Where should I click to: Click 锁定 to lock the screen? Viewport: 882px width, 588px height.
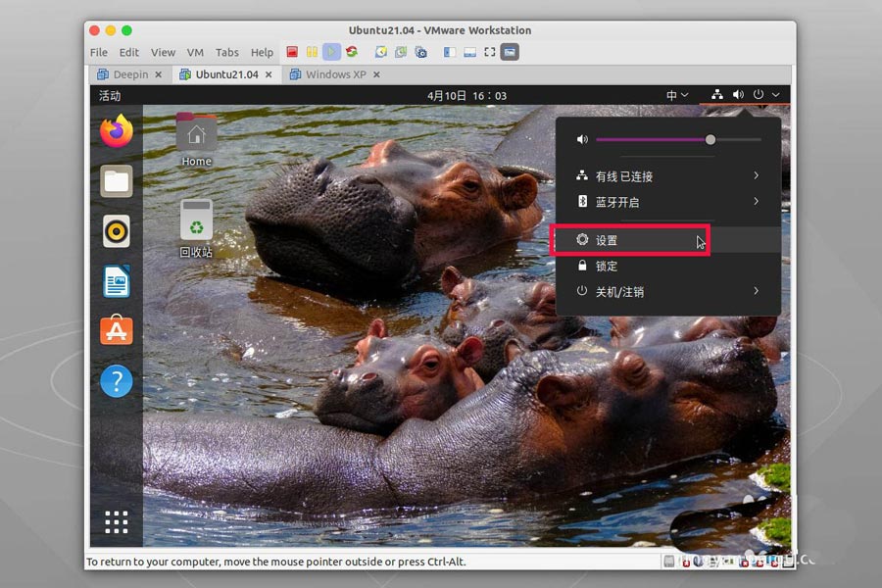coord(605,266)
